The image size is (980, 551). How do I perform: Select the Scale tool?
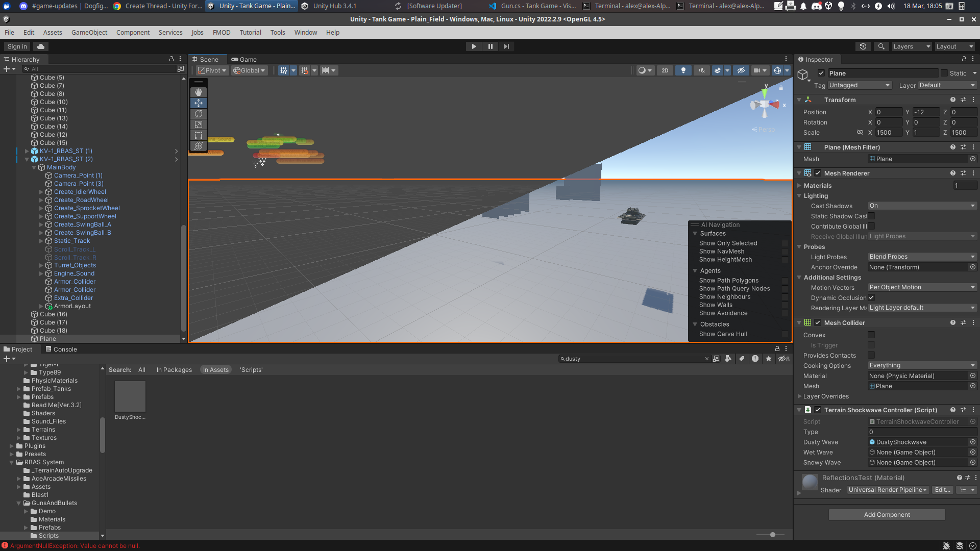point(199,124)
